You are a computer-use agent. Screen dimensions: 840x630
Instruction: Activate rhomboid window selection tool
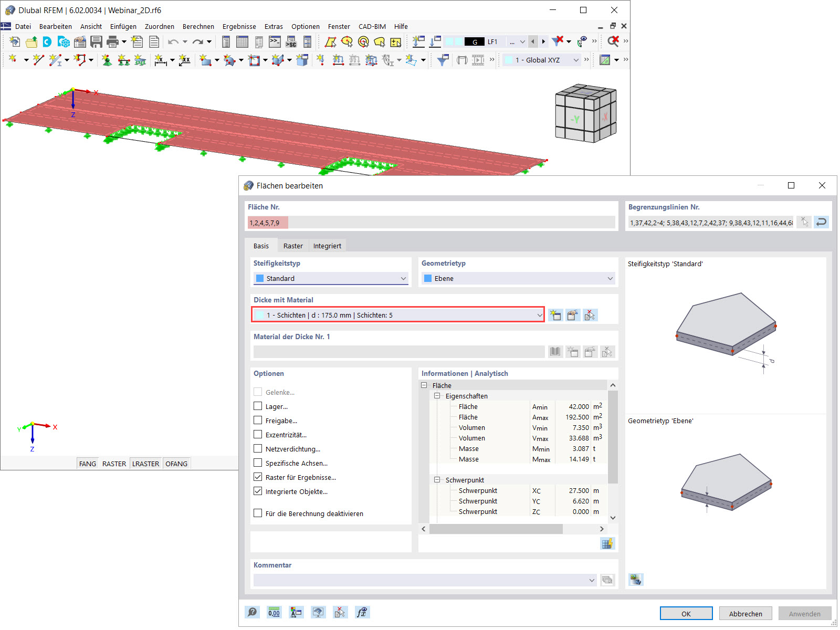point(330,41)
